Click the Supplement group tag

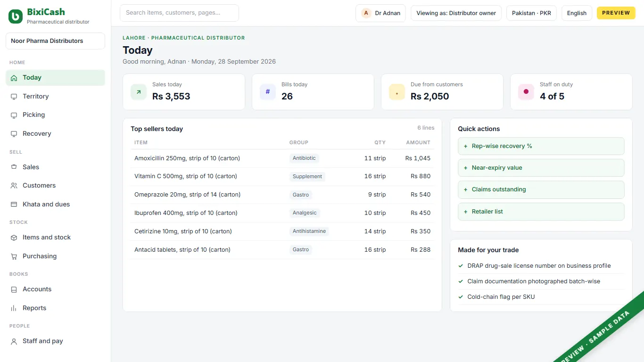307,177
